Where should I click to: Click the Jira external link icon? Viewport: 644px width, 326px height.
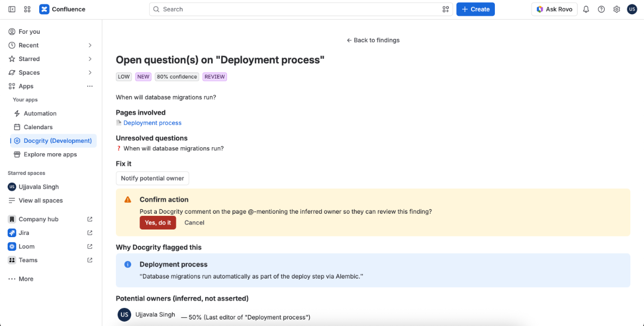coord(90,233)
